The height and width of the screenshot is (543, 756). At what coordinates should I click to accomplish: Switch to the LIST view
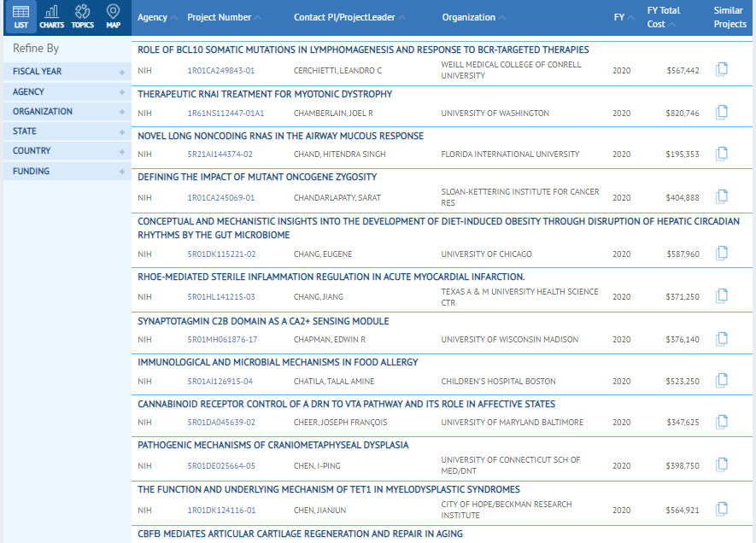(21, 17)
